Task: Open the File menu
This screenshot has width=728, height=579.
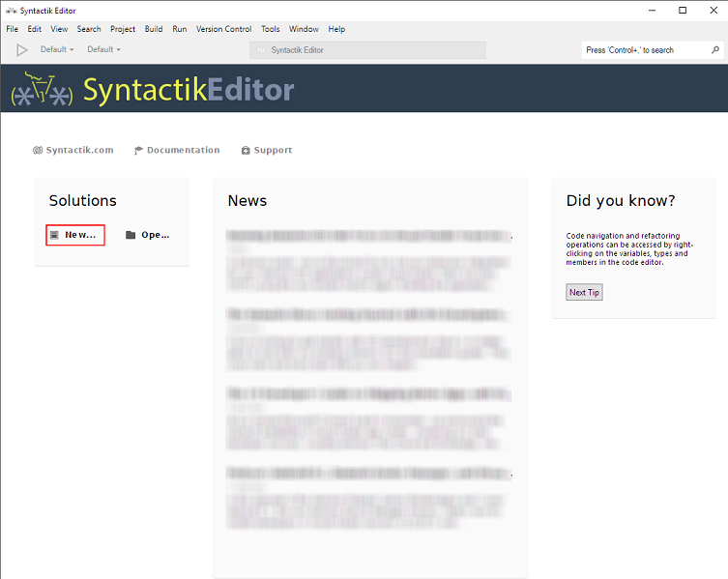Action: [13, 29]
